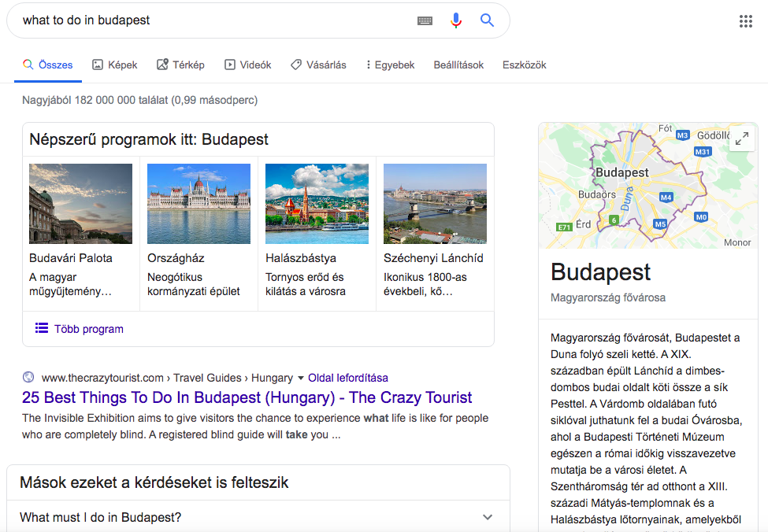Open the cached-options arrow after Hungary breadcrumb

(x=301, y=378)
